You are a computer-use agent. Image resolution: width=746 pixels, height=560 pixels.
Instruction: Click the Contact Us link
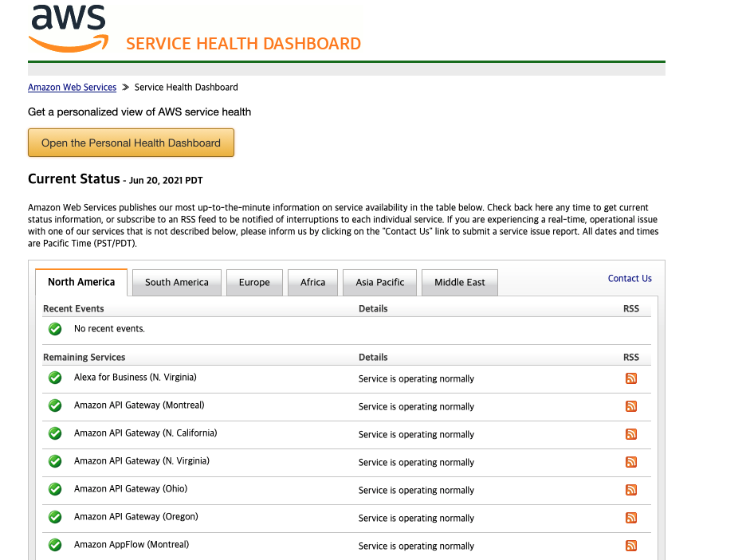[x=630, y=279]
